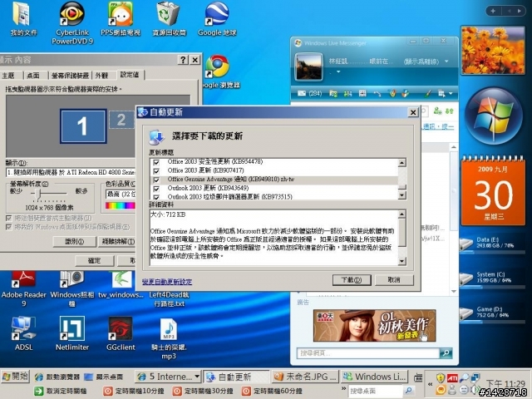Open the Recycle Bin desktop icon
532x399 pixels.
168,14
